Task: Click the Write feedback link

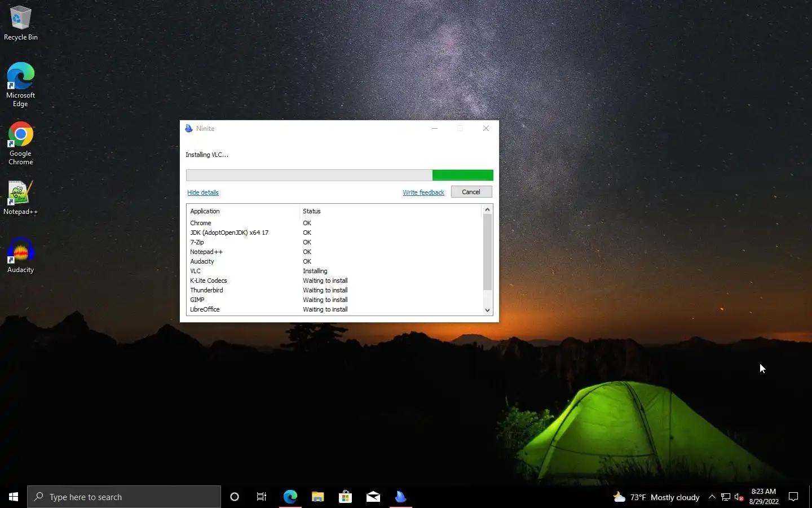Action: tap(423, 192)
